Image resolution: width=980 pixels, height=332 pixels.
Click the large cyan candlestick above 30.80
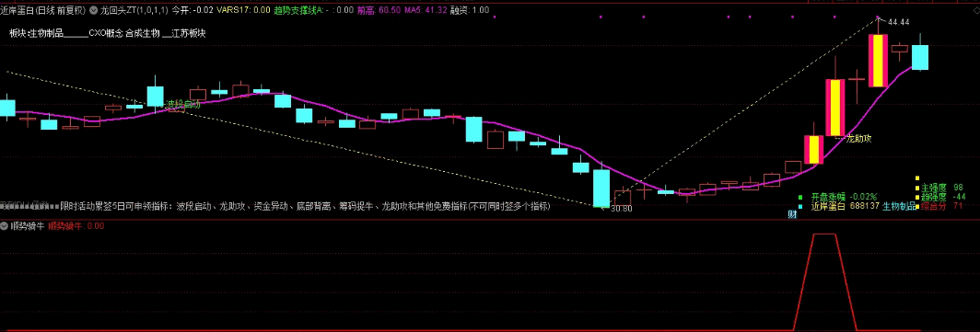pyautogui.click(x=601, y=188)
